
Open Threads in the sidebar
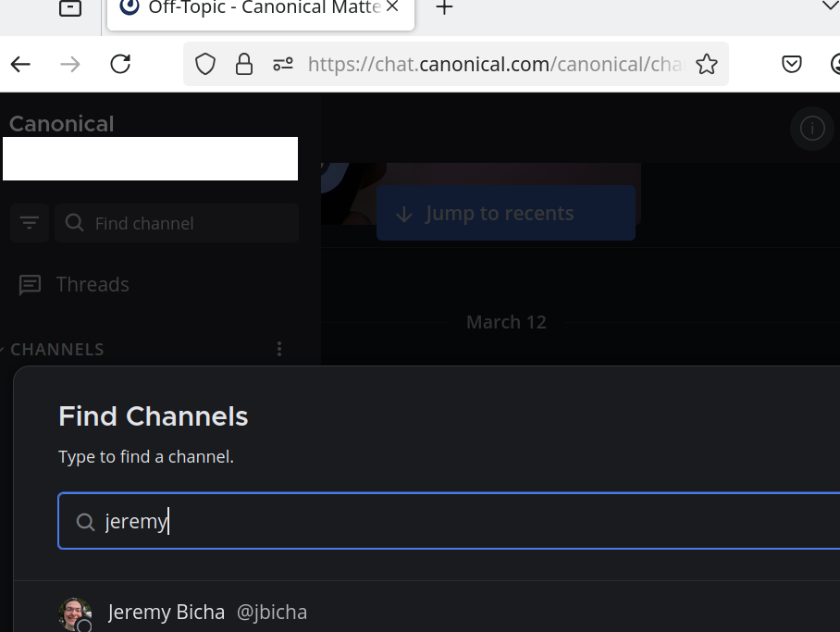point(74,285)
